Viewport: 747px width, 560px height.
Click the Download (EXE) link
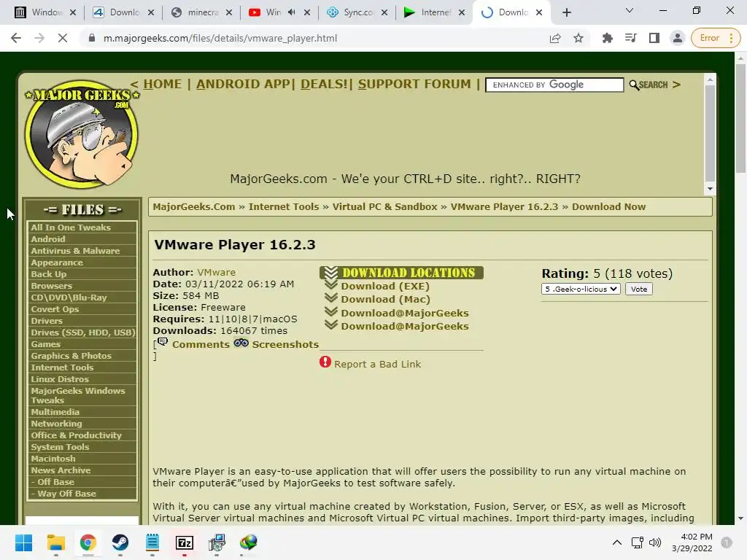(385, 286)
